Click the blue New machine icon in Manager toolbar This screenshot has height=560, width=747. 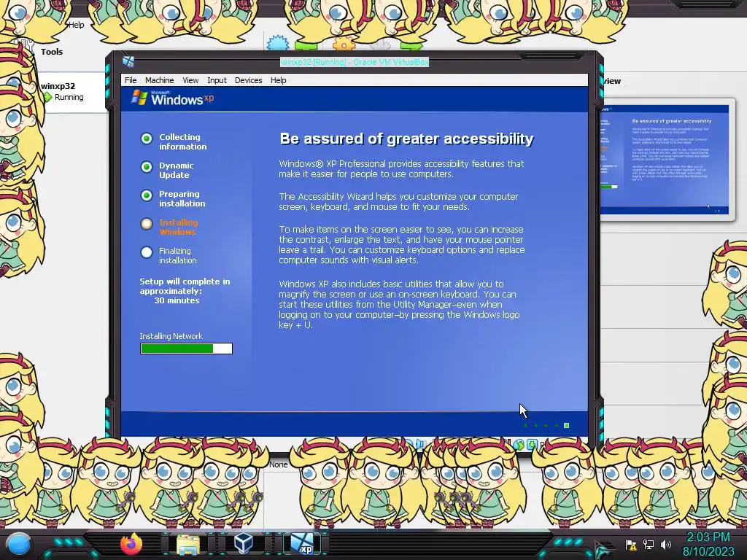278,43
